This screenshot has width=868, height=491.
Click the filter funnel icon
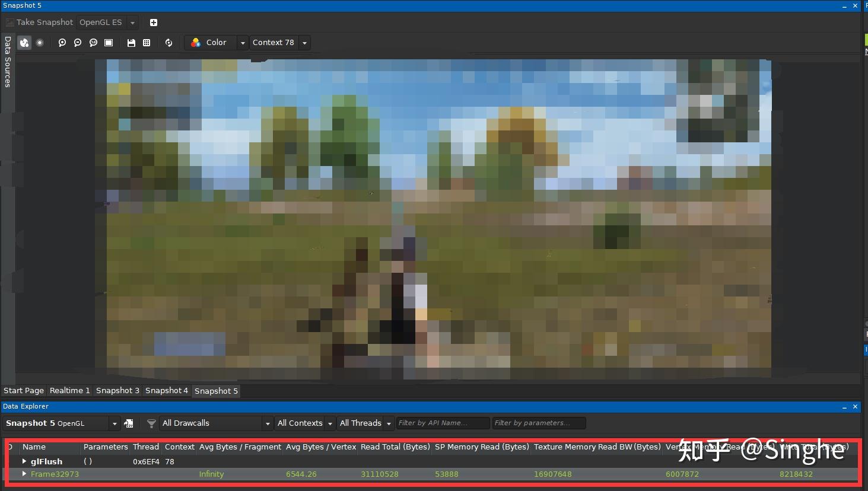[151, 423]
